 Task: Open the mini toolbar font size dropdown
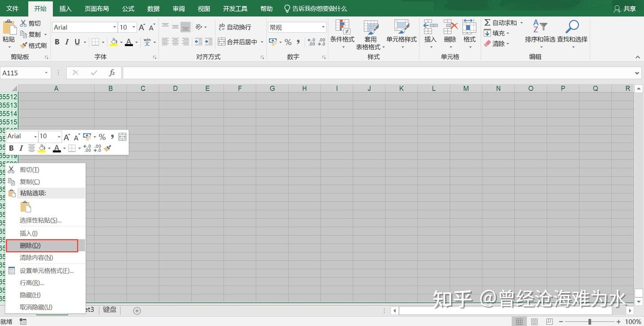tap(59, 136)
